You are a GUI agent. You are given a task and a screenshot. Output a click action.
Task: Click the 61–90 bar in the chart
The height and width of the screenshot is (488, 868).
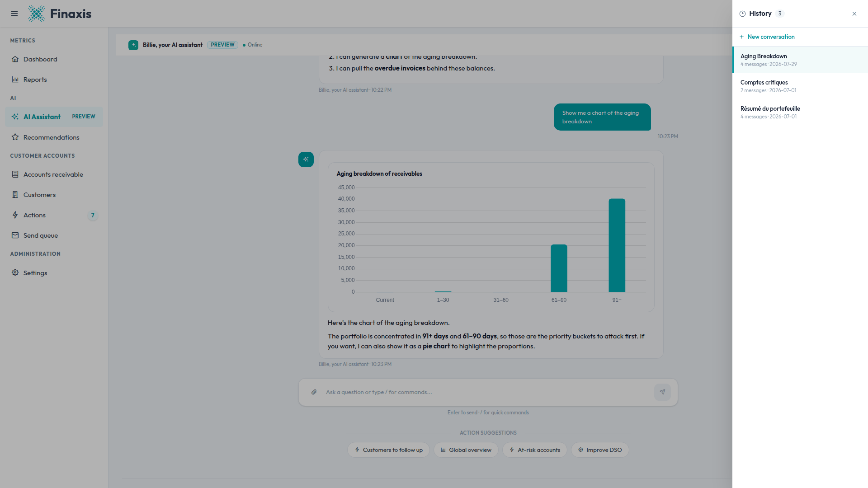point(559,268)
